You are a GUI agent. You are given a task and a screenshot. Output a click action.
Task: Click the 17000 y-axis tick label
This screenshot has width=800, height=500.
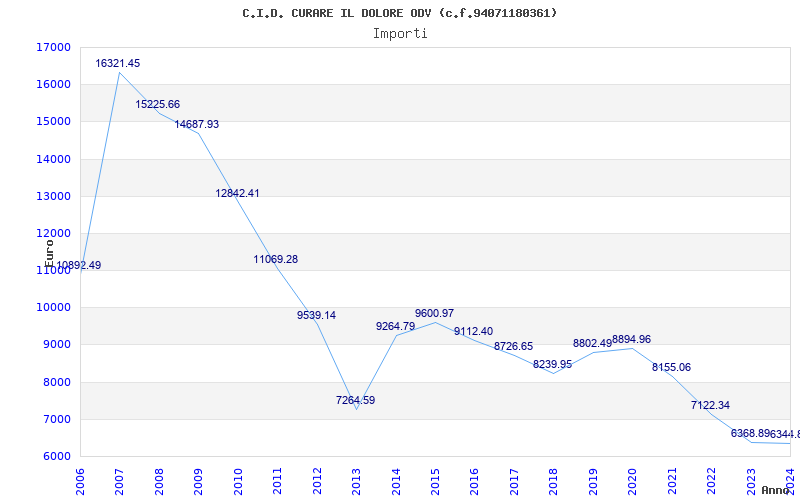(x=53, y=47)
